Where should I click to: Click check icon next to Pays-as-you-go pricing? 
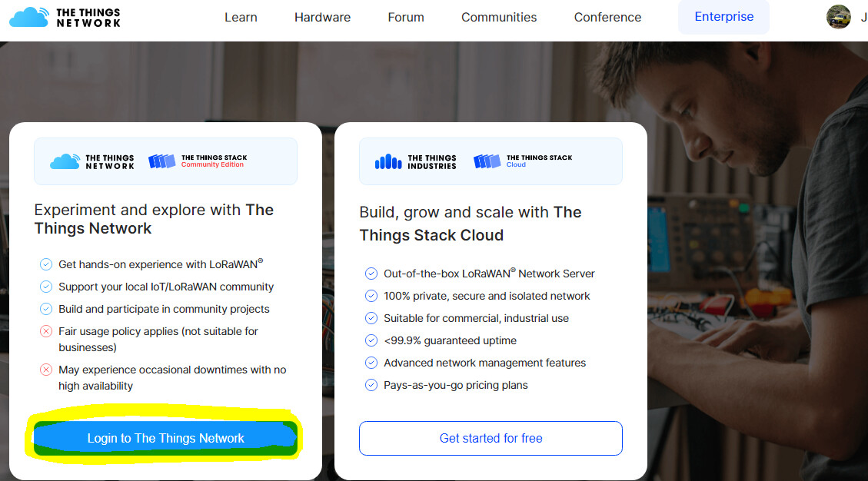coord(371,385)
